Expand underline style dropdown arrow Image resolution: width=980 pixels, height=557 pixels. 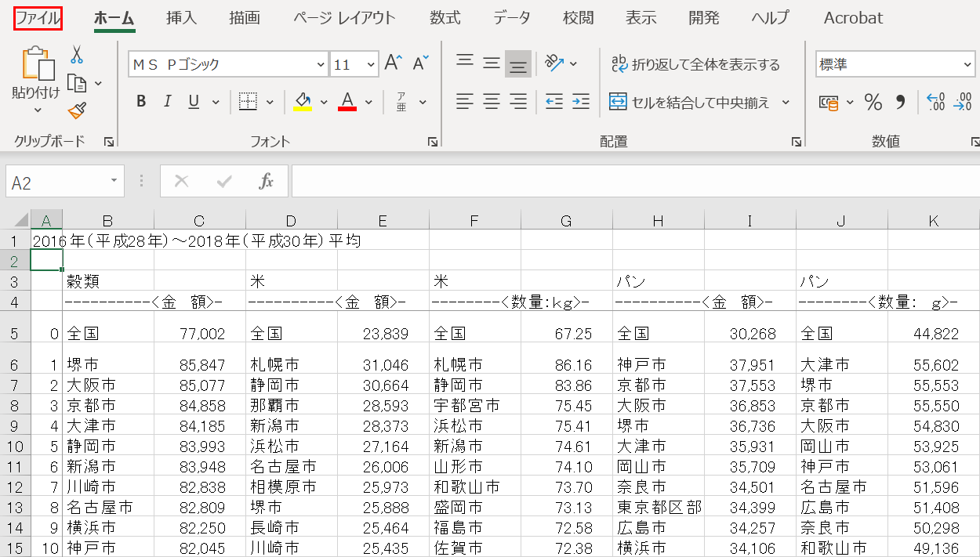pyautogui.click(x=216, y=102)
